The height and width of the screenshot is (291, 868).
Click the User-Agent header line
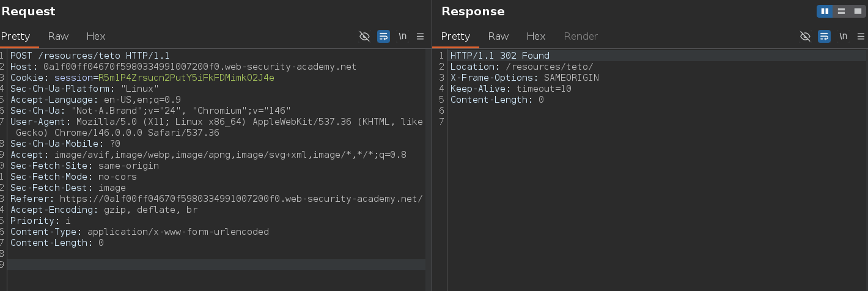pos(216,127)
